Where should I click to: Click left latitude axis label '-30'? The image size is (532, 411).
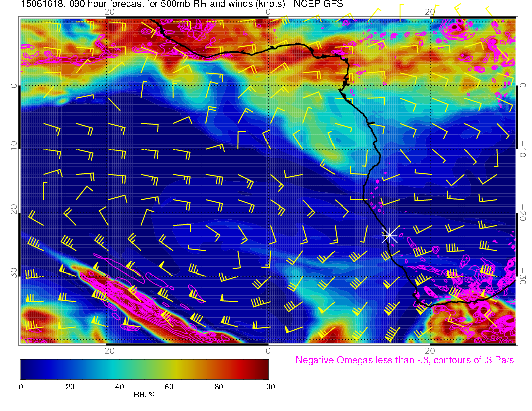[x=13, y=276]
